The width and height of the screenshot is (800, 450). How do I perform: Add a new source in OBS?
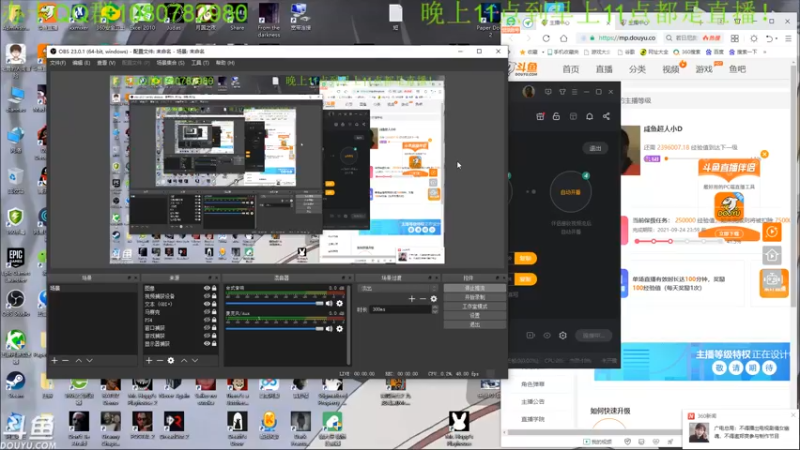click(149, 361)
